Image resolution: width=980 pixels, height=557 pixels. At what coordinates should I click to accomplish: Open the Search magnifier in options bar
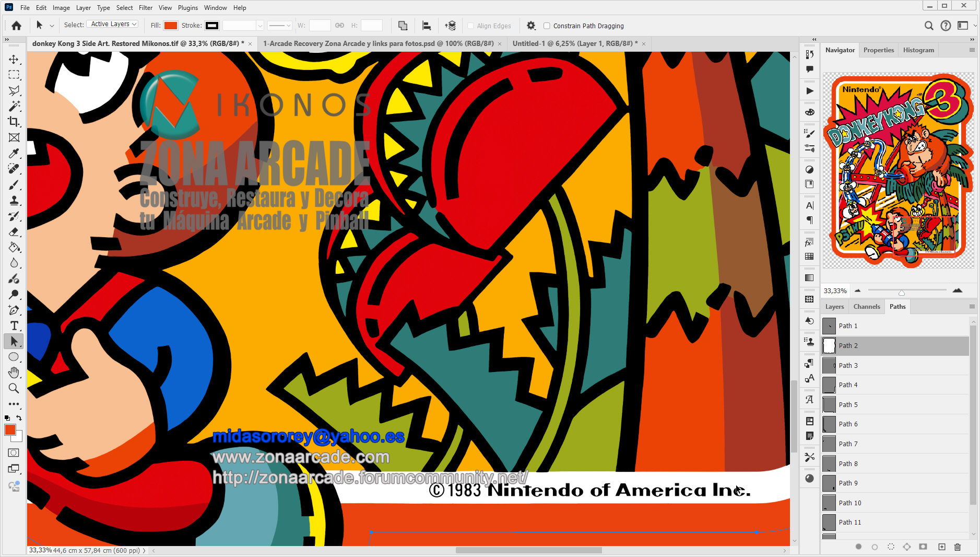929,26
